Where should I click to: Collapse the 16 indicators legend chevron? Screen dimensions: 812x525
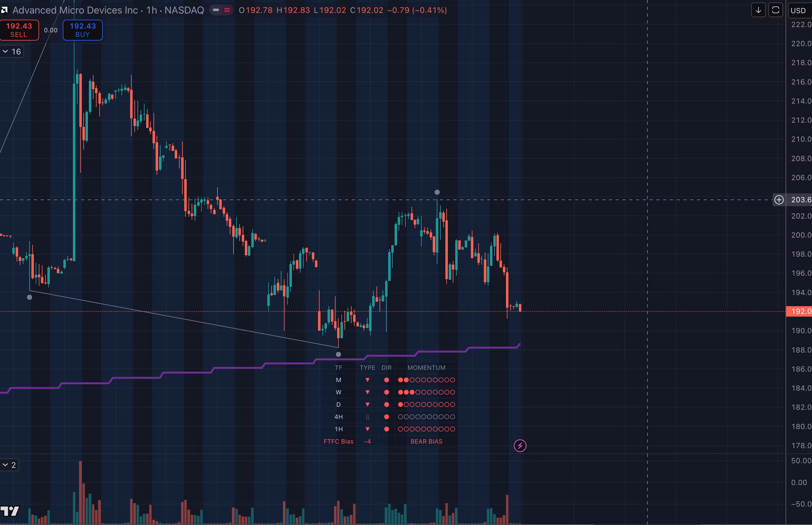(6, 51)
